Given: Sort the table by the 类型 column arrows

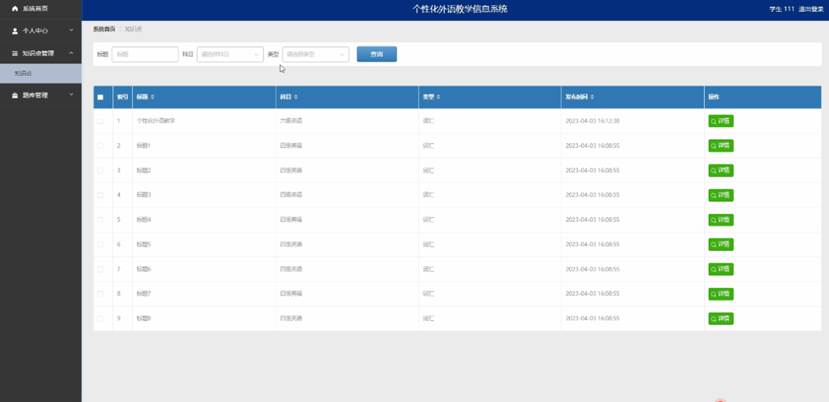Looking at the screenshot, I should click(x=439, y=97).
